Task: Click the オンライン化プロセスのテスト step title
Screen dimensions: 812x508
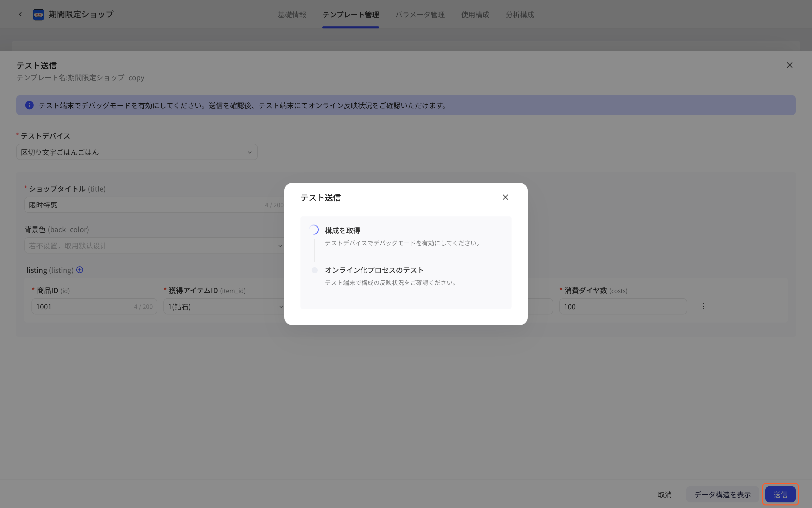Action: (374, 270)
